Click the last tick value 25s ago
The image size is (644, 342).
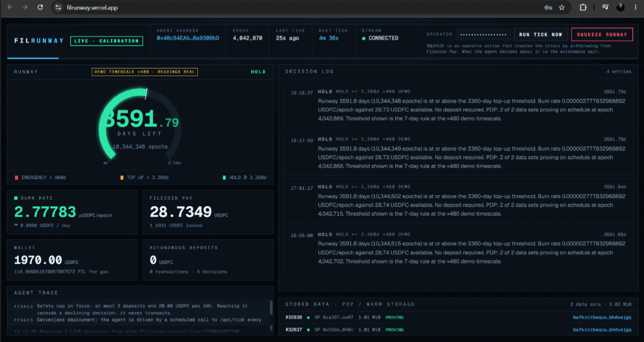tap(287, 38)
